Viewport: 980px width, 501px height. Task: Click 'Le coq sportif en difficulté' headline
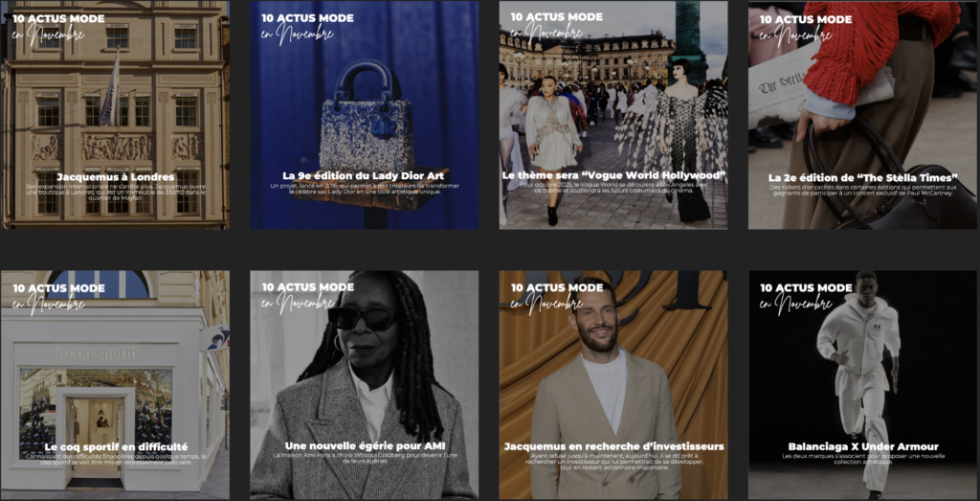click(116, 447)
